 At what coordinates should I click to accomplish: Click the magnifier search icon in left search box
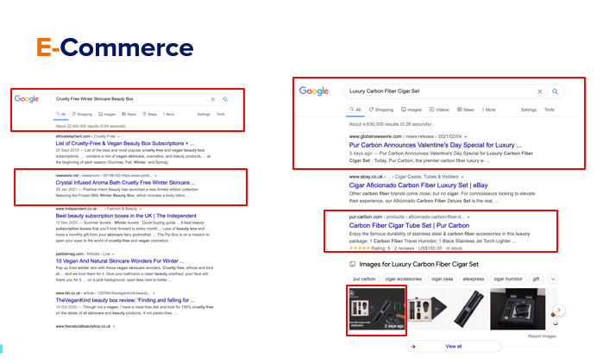tap(225, 99)
